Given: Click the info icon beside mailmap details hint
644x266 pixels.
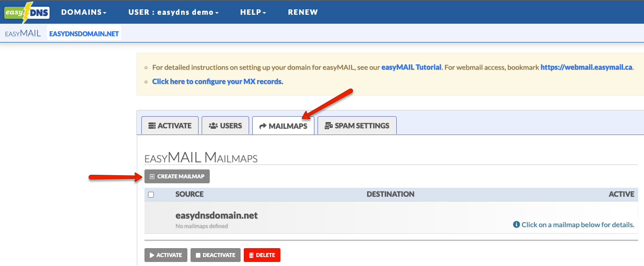Looking at the screenshot, I should (x=517, y=224).
